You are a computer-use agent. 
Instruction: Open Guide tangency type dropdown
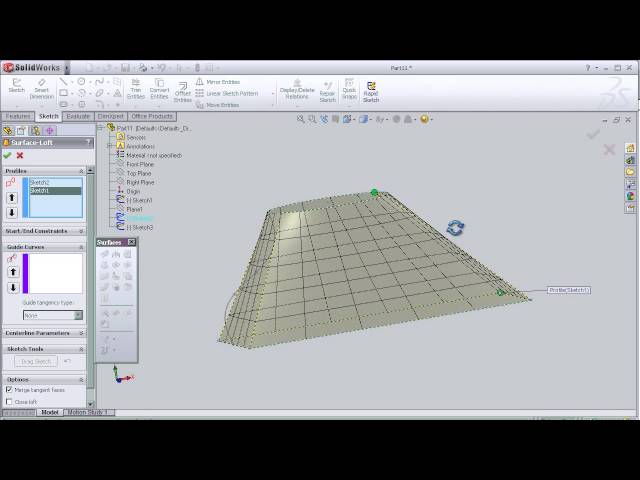pyautogui.click(x=78, y=316)
